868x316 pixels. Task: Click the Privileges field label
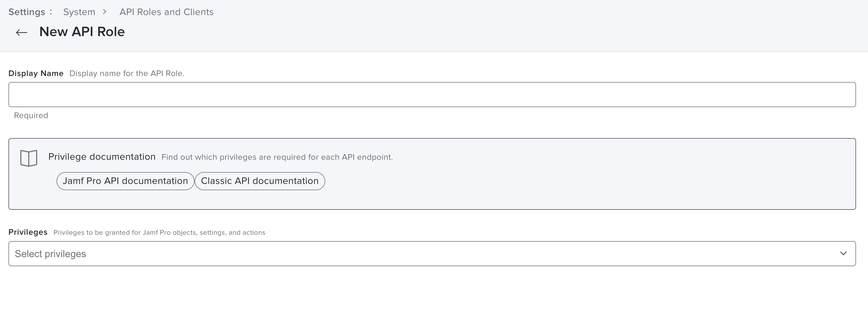28,232
